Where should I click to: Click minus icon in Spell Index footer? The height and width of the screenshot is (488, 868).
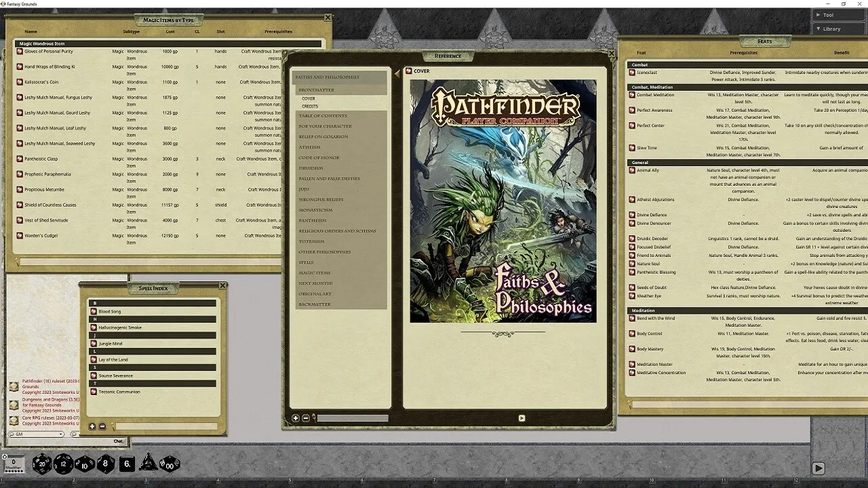(102, 426)
